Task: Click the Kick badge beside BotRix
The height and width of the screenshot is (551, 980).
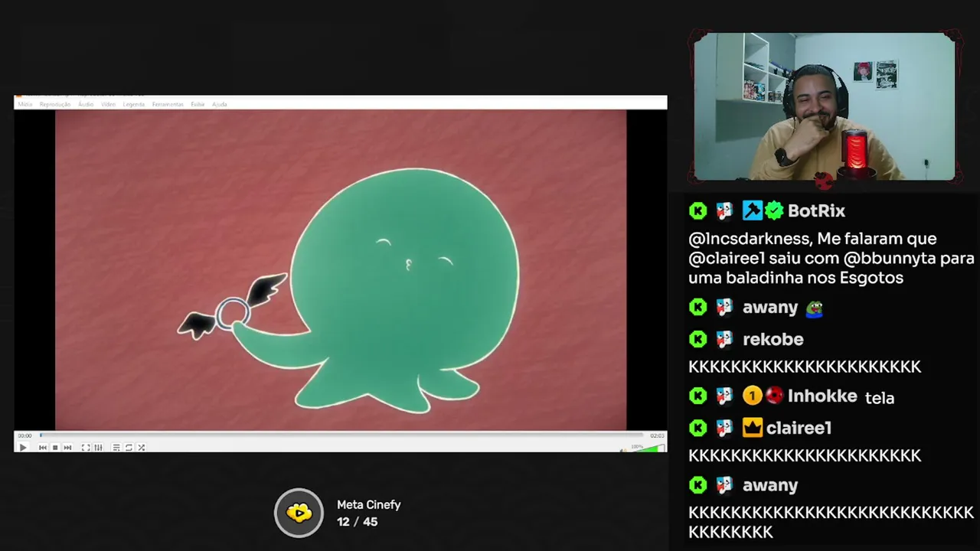Action: point(697,210)
